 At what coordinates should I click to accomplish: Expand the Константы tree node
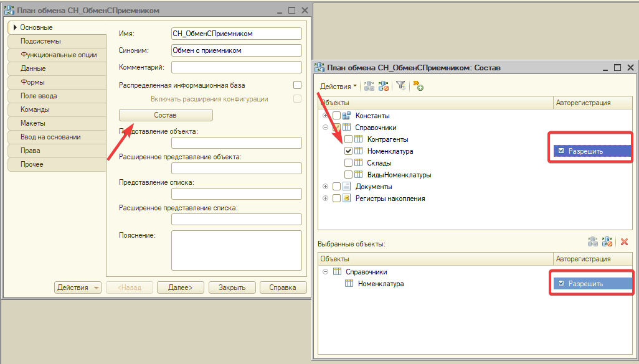coord(325,116)
